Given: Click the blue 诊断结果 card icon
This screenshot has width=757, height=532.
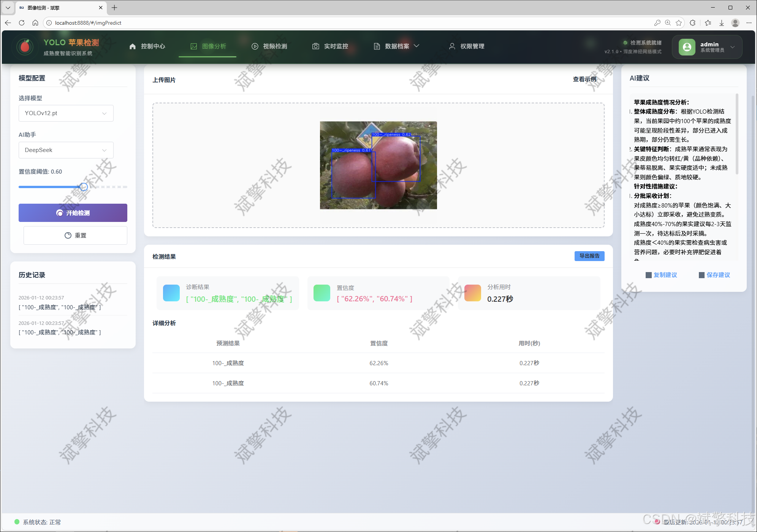Looking at the screenshot, I should 171,293.
